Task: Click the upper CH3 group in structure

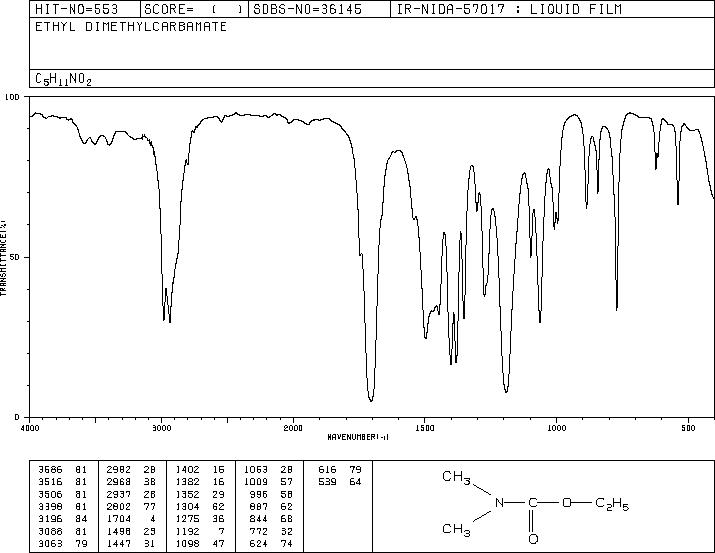Action: 456,477
